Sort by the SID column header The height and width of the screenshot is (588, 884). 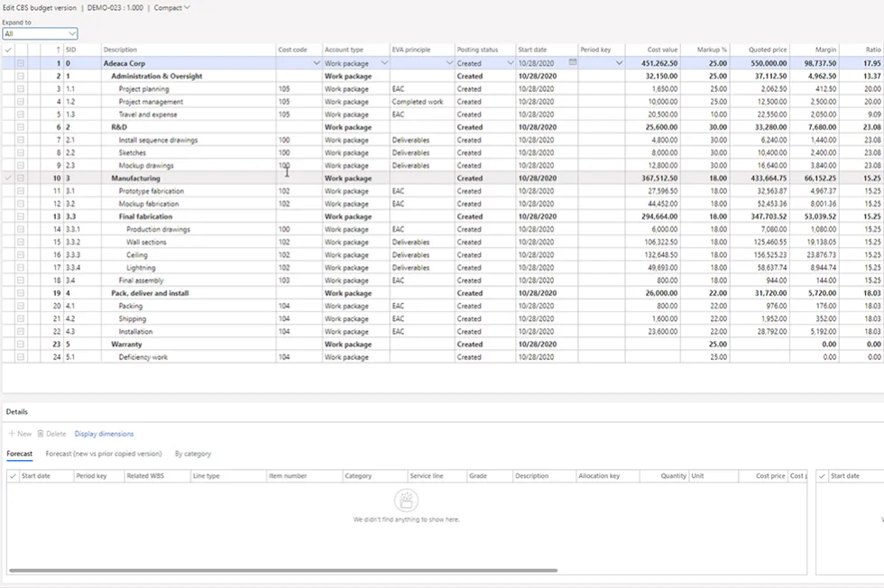pyautogui.click(x=70, y=50)
